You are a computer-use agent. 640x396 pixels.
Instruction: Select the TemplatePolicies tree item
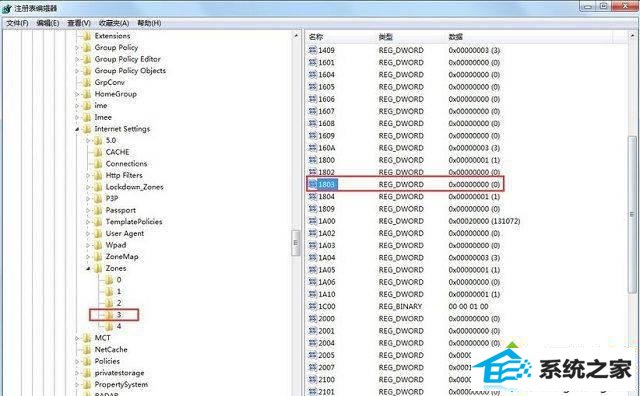tap(134, 222)
